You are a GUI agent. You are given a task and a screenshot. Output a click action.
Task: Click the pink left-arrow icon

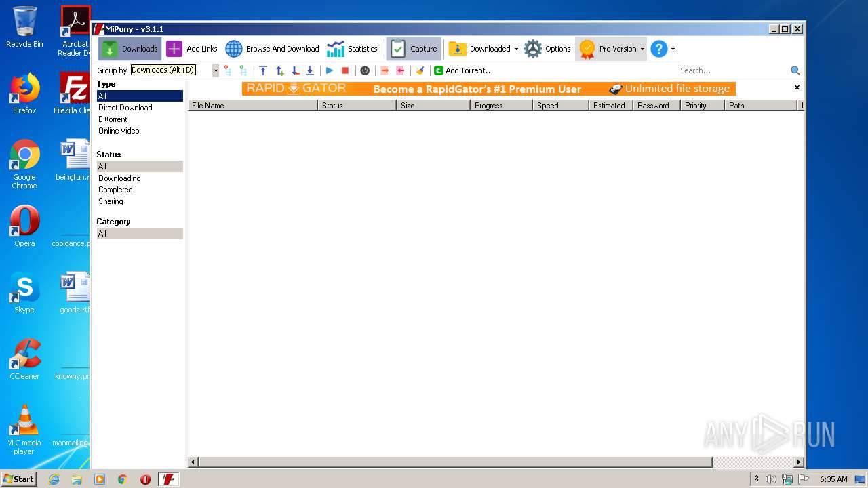click(400, 70)
